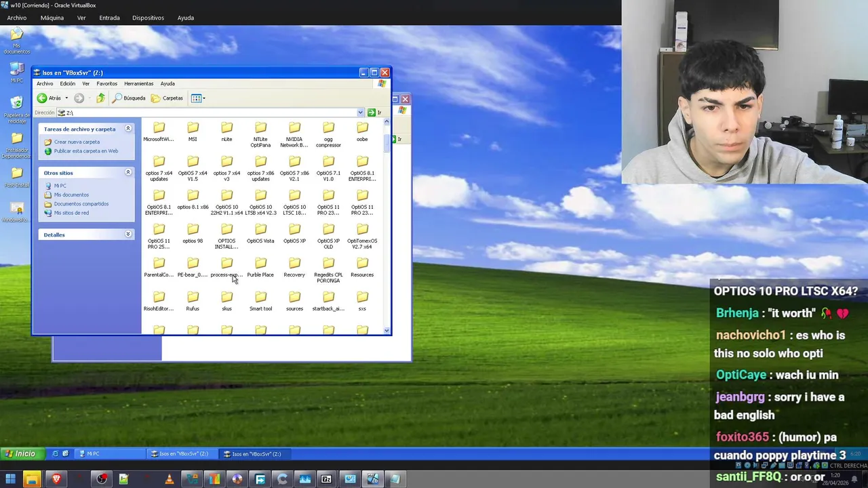Click the Búsqueda search toolbar button
The height and width of the screenshot is (488, 868).
[x=129, y=98]
